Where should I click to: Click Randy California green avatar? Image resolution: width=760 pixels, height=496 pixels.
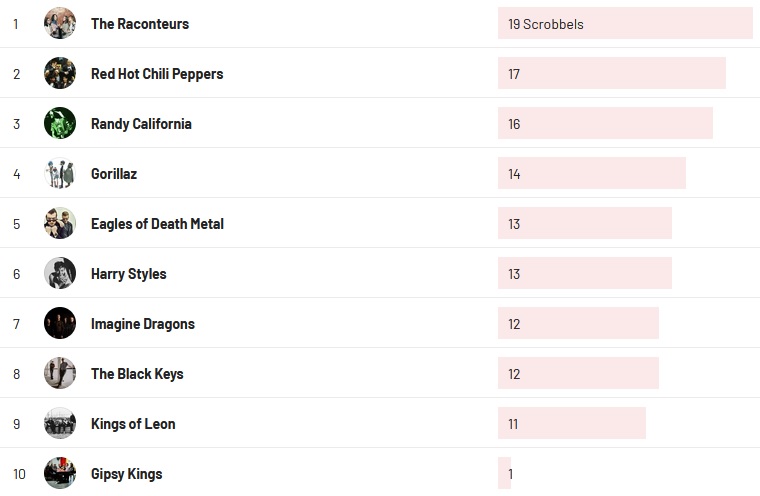tap(60, 123)
